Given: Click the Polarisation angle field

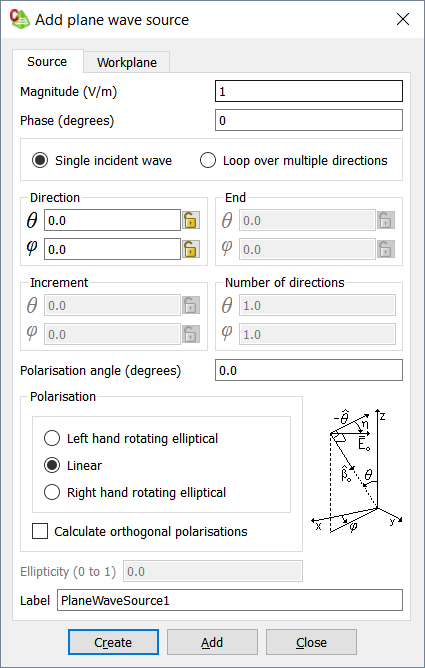Looking at the screenshot, I should coord(309,370).
